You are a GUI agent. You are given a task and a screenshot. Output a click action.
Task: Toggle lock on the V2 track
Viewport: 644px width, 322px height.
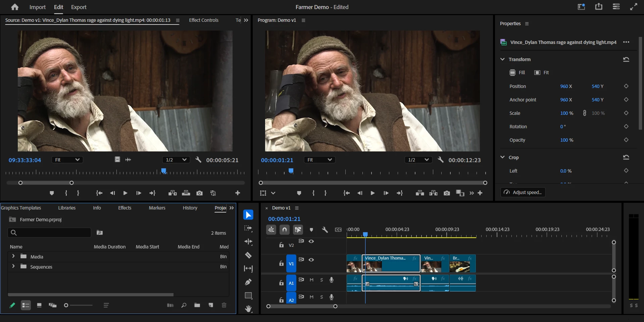281,245
